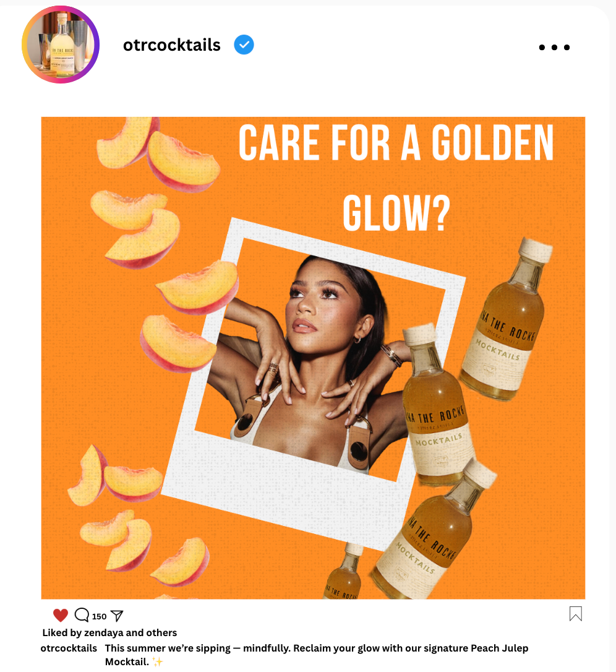Save the post with the bookmark icon
Image resolution: width=616 pixels, height=672 pixels.
point(575,613)
